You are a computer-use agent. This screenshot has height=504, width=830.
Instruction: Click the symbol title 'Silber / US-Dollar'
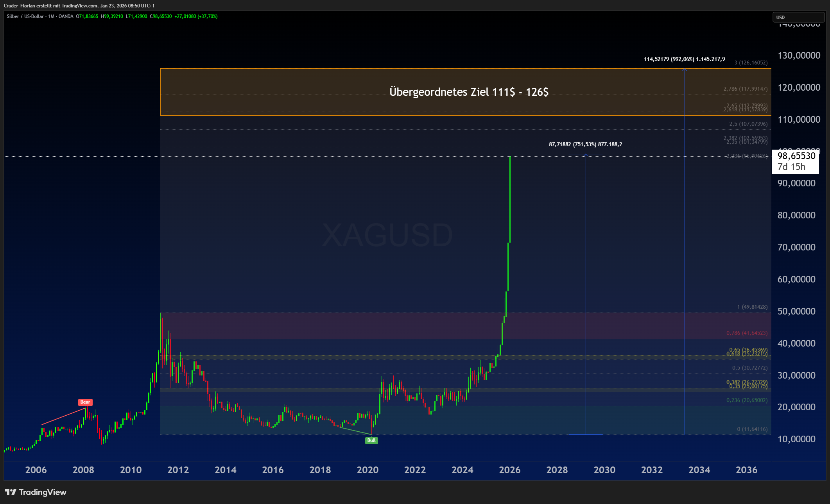[25, 16]
